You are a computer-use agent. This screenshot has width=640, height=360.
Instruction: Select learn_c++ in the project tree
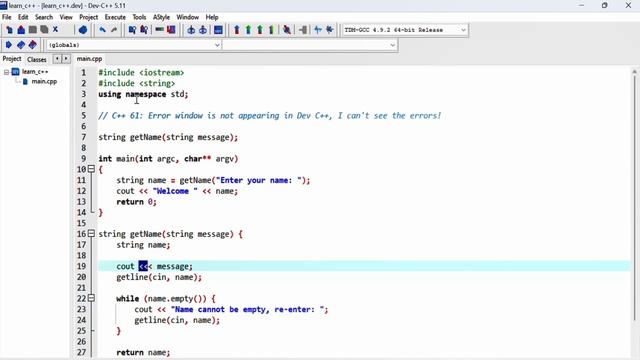tap(35, 72)
